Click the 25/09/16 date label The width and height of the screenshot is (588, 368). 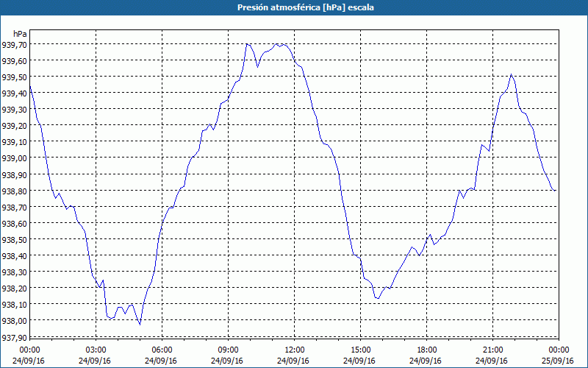558,361
